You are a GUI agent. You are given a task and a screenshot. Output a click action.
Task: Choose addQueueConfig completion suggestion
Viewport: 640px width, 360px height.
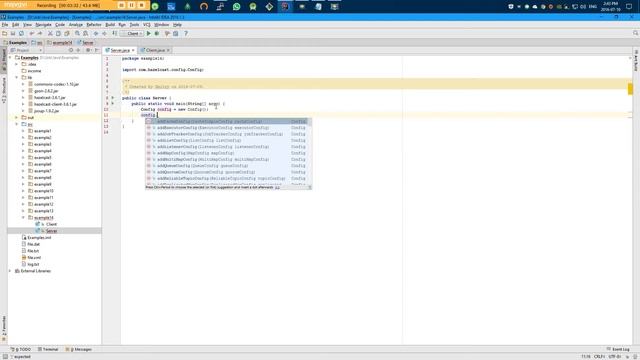tap(227, 166)
